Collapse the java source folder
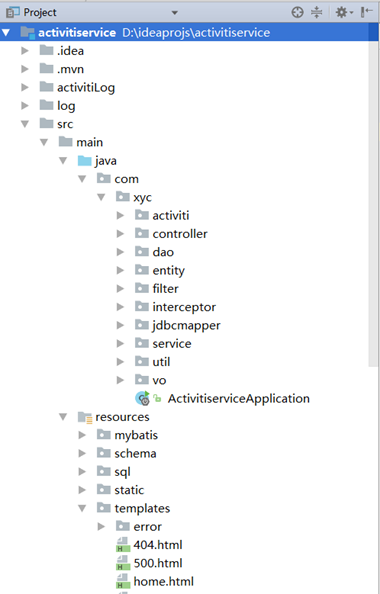380x594 pixels. click(63, 161)
